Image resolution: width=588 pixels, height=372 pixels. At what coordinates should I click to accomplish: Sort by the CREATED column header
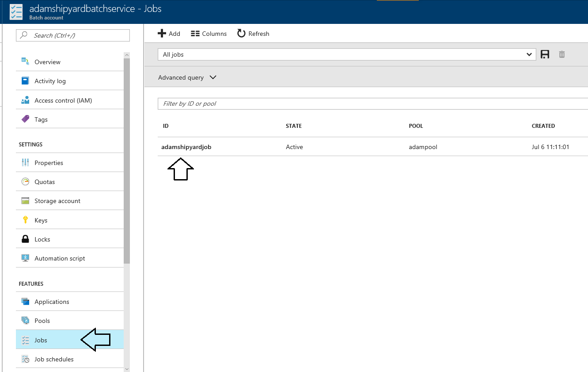tap(543, 126)
